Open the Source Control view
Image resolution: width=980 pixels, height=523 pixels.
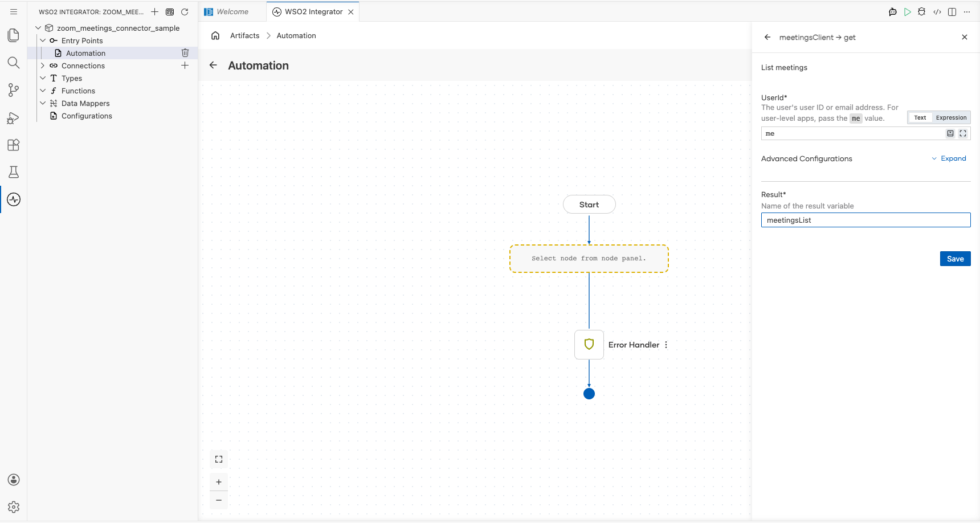(14, 90)
